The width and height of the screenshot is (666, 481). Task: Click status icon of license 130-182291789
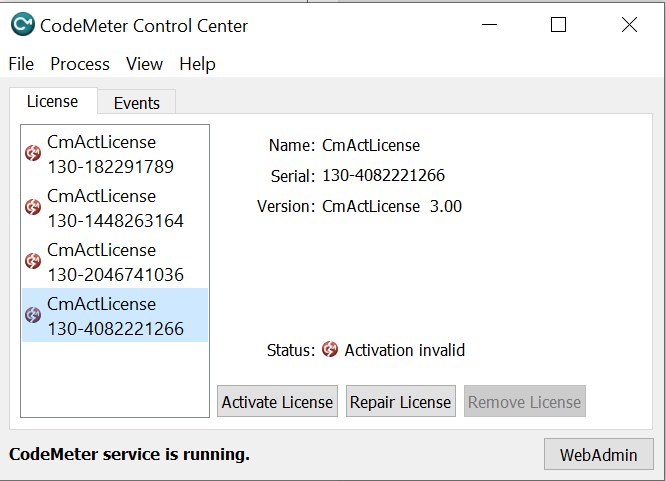pyautogui.click(x=33, y=153)
